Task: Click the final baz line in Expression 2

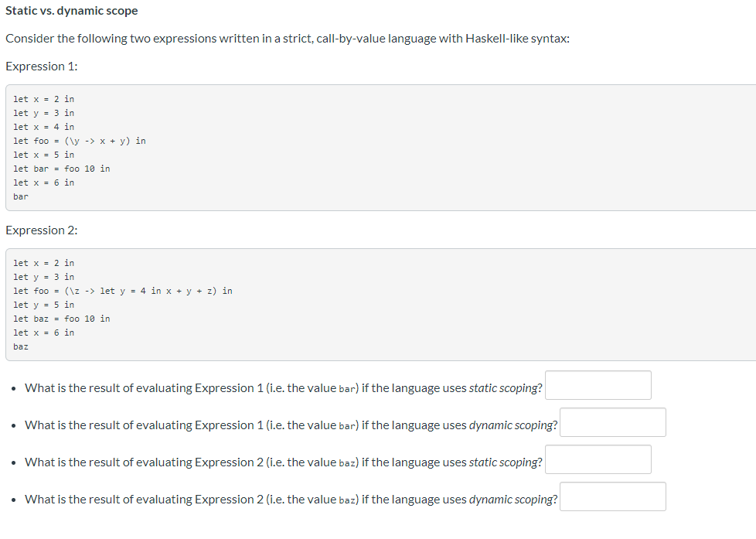Action: 21,346
